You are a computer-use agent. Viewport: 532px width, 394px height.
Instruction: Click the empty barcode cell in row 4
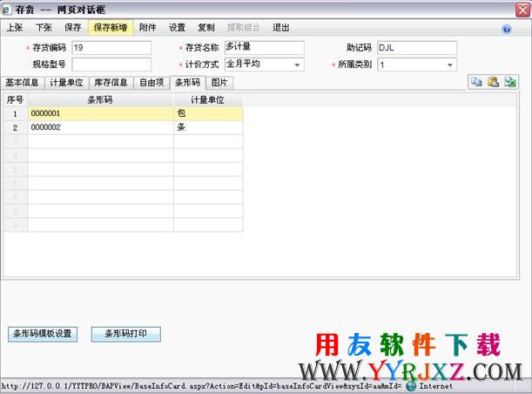pyautogui.click(x=100, y=155)
